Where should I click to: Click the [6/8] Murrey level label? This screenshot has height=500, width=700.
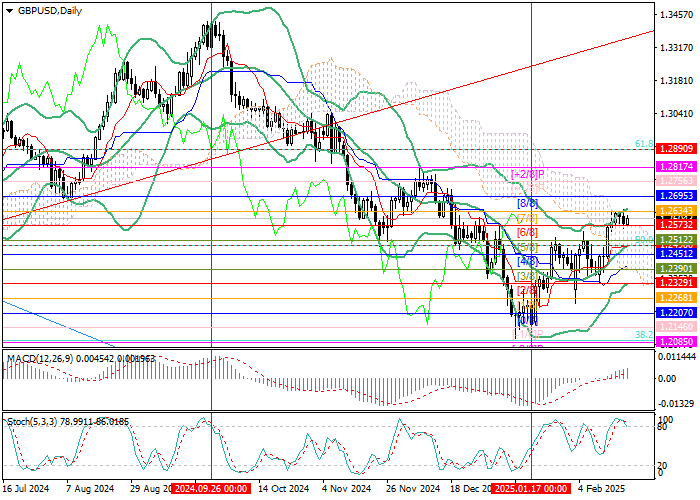point(527,233)
